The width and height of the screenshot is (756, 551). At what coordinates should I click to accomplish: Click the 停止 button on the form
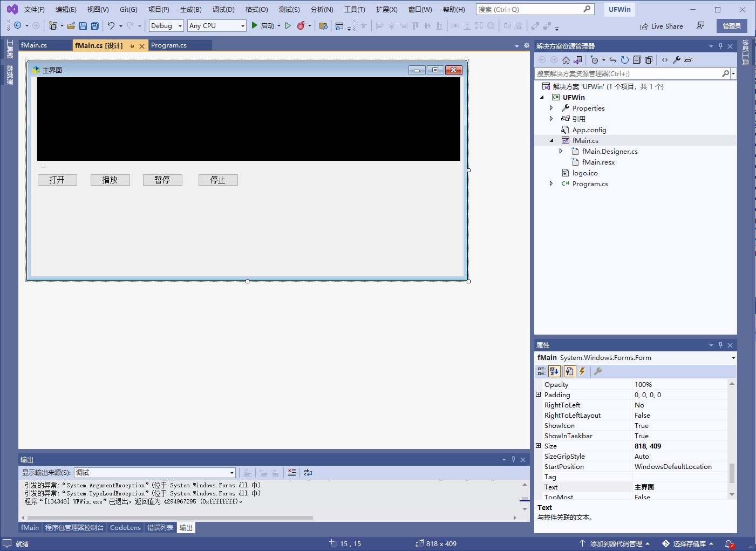click(218, 180)
